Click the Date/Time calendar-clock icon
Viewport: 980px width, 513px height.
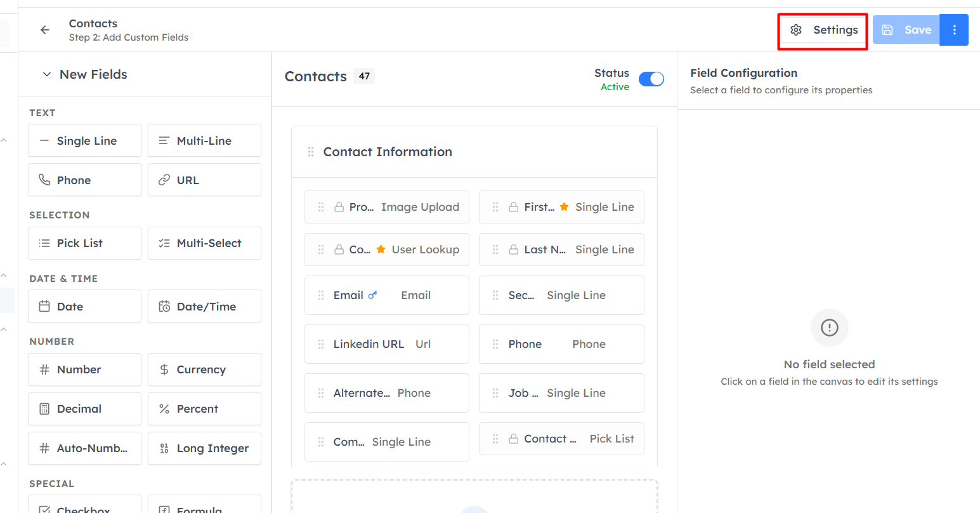164,306
